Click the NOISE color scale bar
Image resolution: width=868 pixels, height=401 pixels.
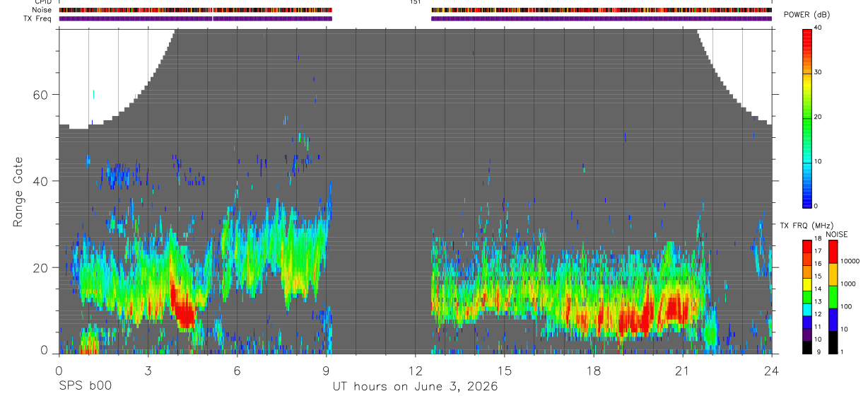833,297
